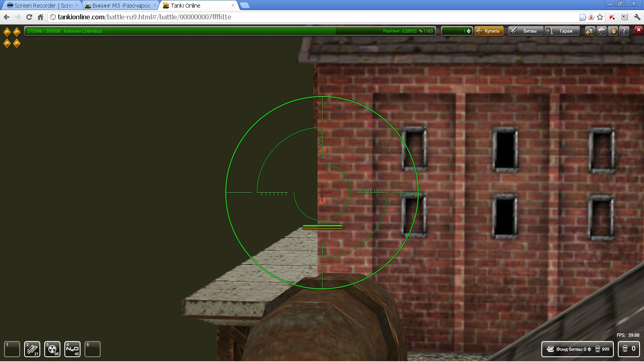Toggle game sound speaker icon
The image size is (644, 362).
coord(613,31)
